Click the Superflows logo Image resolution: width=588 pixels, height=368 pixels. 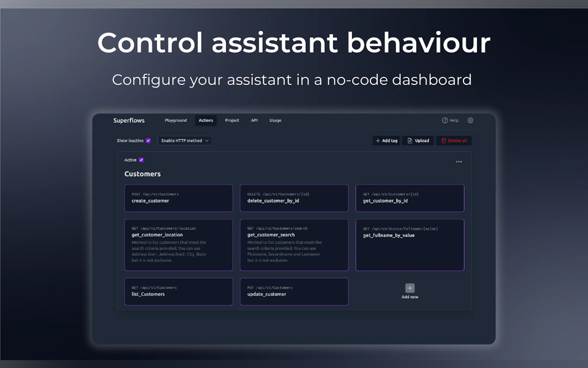[129, 120]
